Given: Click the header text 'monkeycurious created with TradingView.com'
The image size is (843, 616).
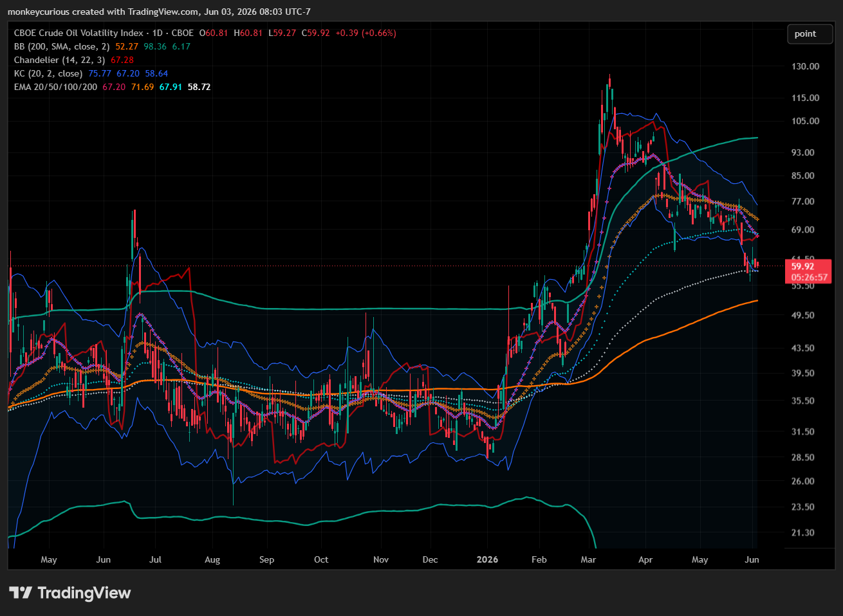Looking at the screenshot, I should click(103, 12).
